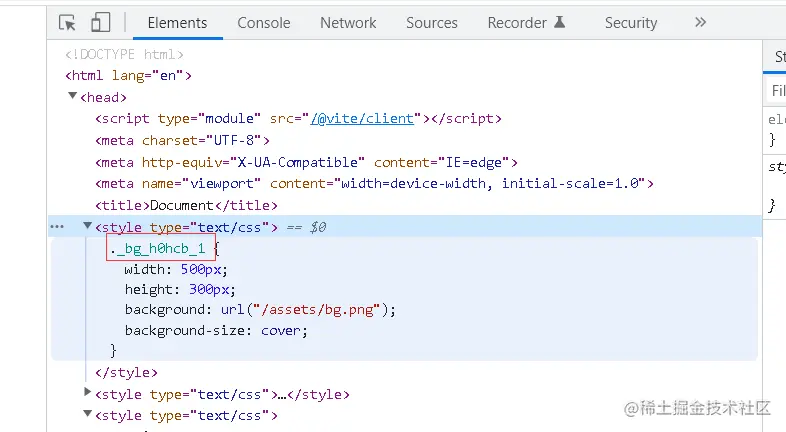
Task: Collapse the head element node
Action: click(x=72, y=97)
